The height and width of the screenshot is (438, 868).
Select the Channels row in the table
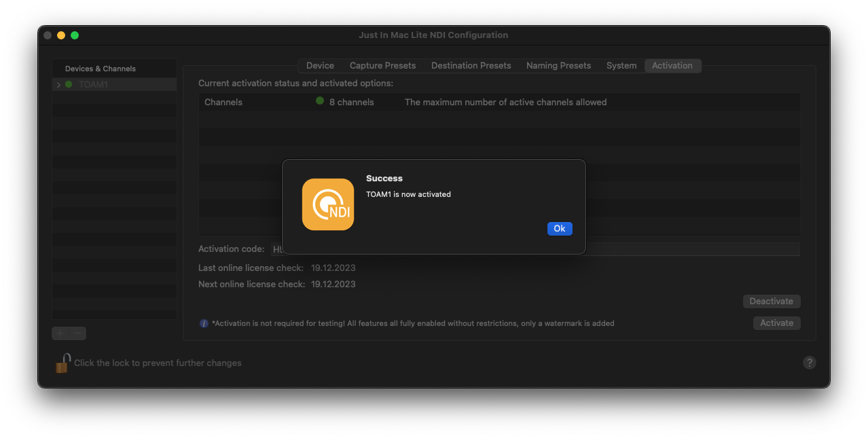[x=499, y=102]
